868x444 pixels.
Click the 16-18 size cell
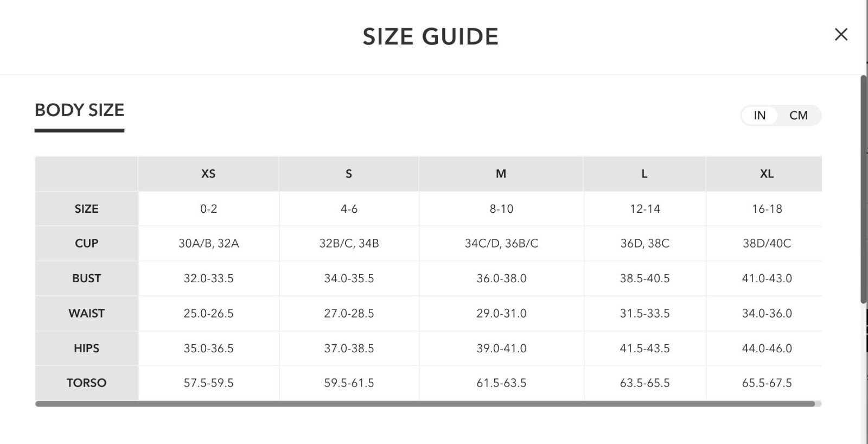pos(767,209)
